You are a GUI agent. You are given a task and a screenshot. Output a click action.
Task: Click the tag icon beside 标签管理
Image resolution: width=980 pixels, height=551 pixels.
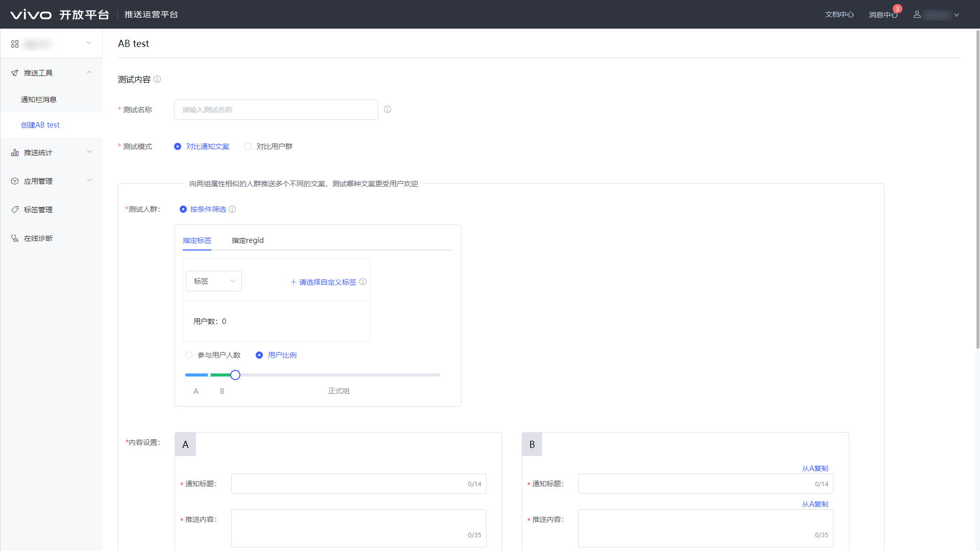pos(15,210)
